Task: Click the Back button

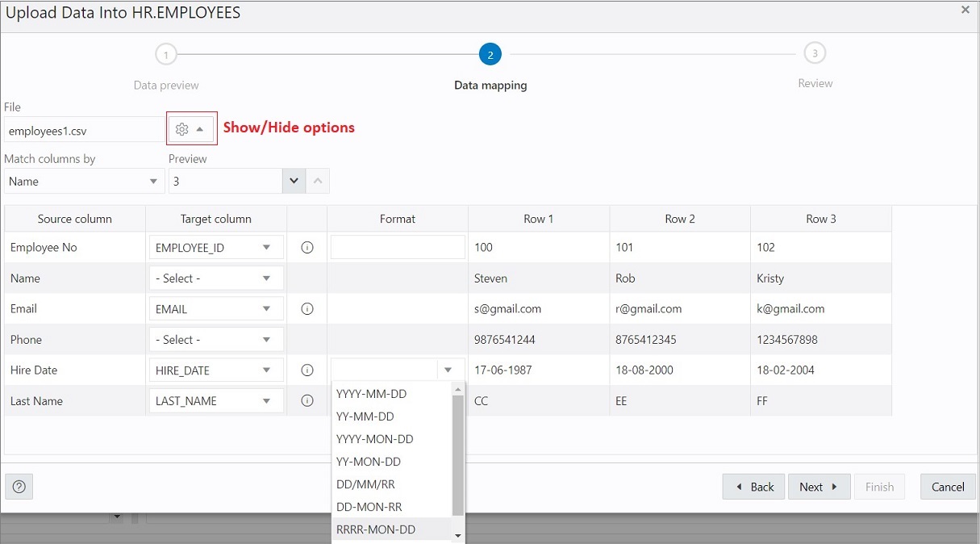Action: tap(753, 486)
